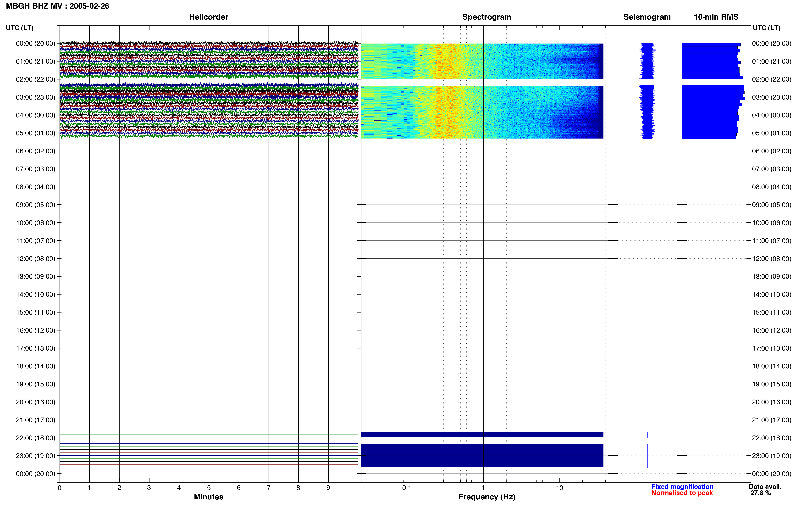Click the 'Spectrogram' panel heading
The height and width of the screenshot is (508, 812).
point(487,17)
